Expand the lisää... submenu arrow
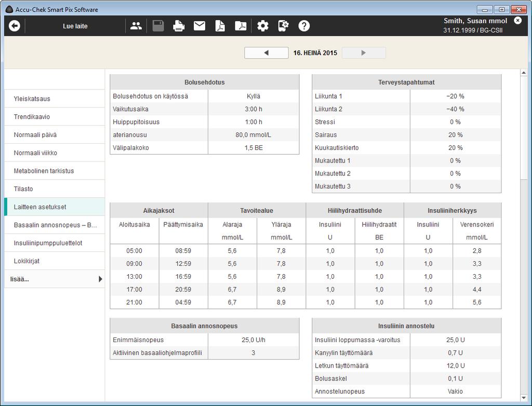 100,279
